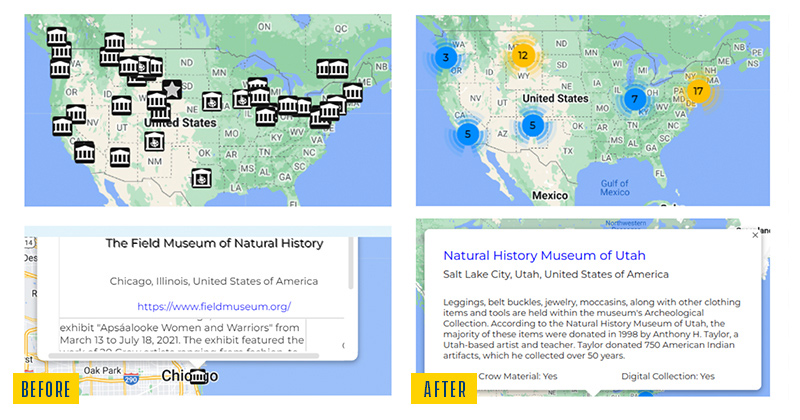Click the United States label on After map
This screenshot has width=800, height=420.
pos(555,98)
